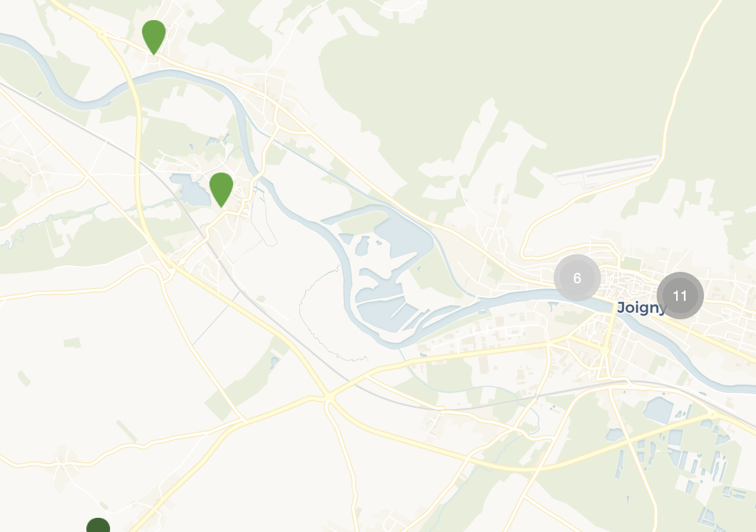The height and width of the screenshot is (532, 756).
Task: Open the green pin beside the small lake
Action: click(221, 189)
